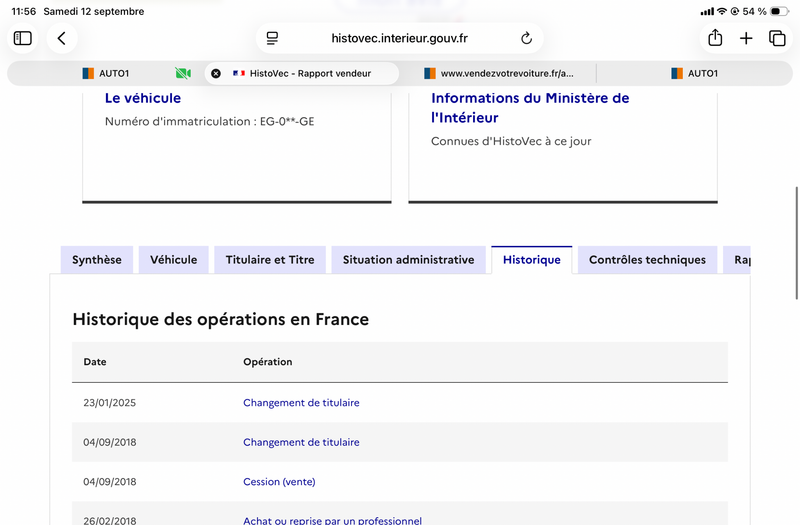800x525 pixels.
Task: Switch to the vendezvotrevoiture.fr browser tab
Action: click(499, 73)
